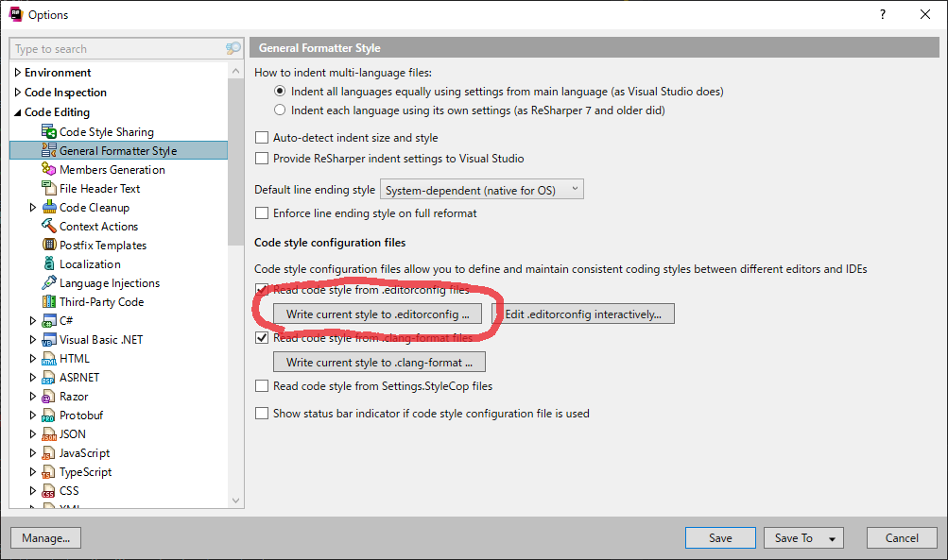Click the Code Cleanup broom icon
Image resolution: width=948 pixels, height=560 pixels.
click(x=49, y=207)
